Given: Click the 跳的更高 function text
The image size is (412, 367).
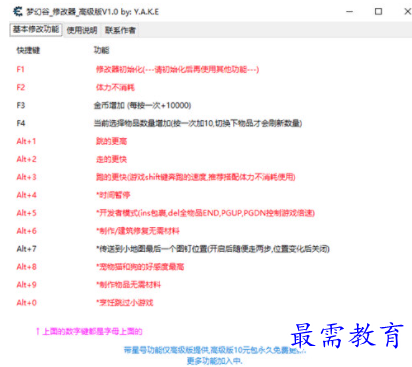Looking at the screenshot, I should click(111, 141).
